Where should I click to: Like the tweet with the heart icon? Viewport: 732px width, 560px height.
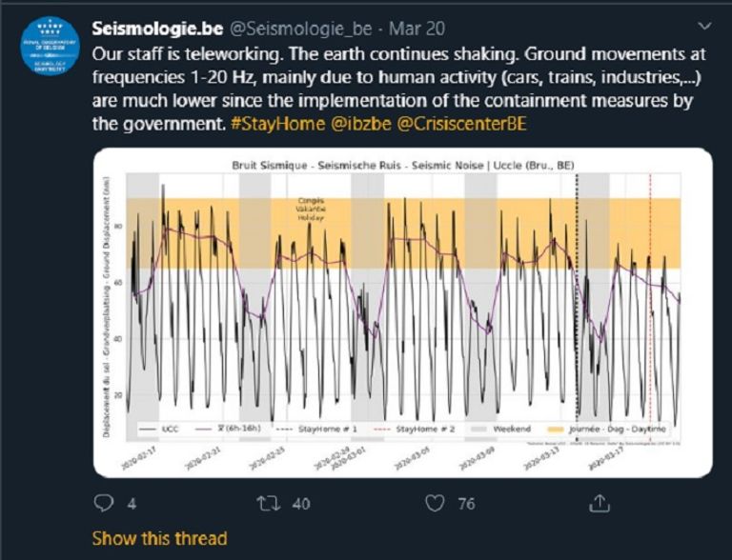(x=435, y=503)
